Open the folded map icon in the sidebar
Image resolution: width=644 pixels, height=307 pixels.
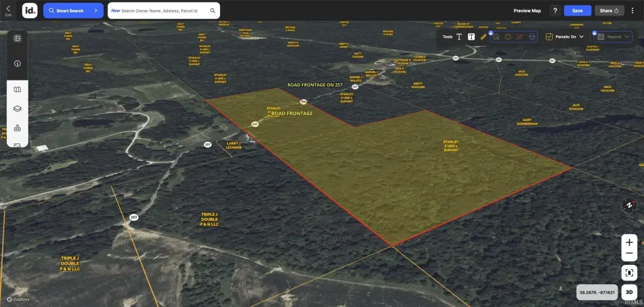point(18,89)
